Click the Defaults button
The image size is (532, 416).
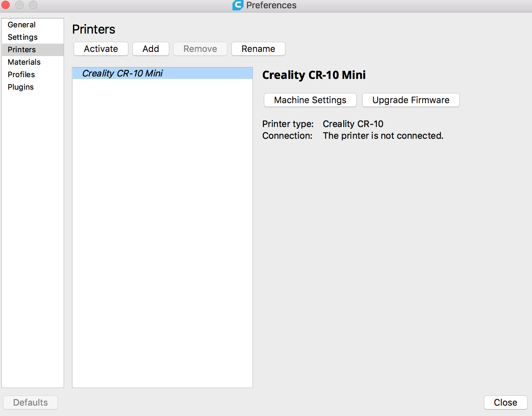[30, 403]
